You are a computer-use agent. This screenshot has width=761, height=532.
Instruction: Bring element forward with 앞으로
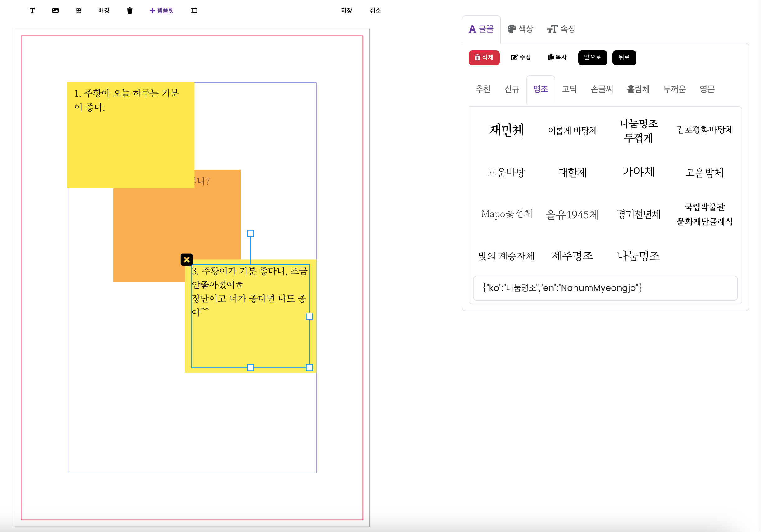point(592,57)
